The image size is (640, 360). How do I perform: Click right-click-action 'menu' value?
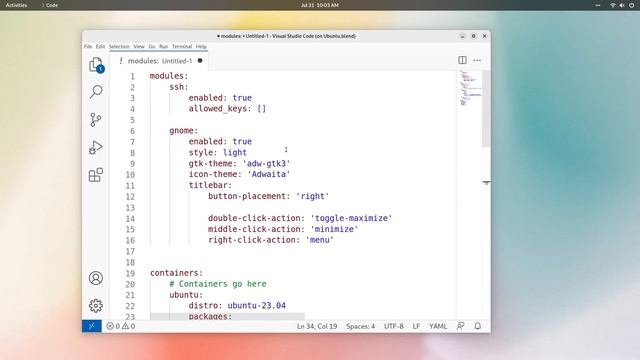(320, 240)
